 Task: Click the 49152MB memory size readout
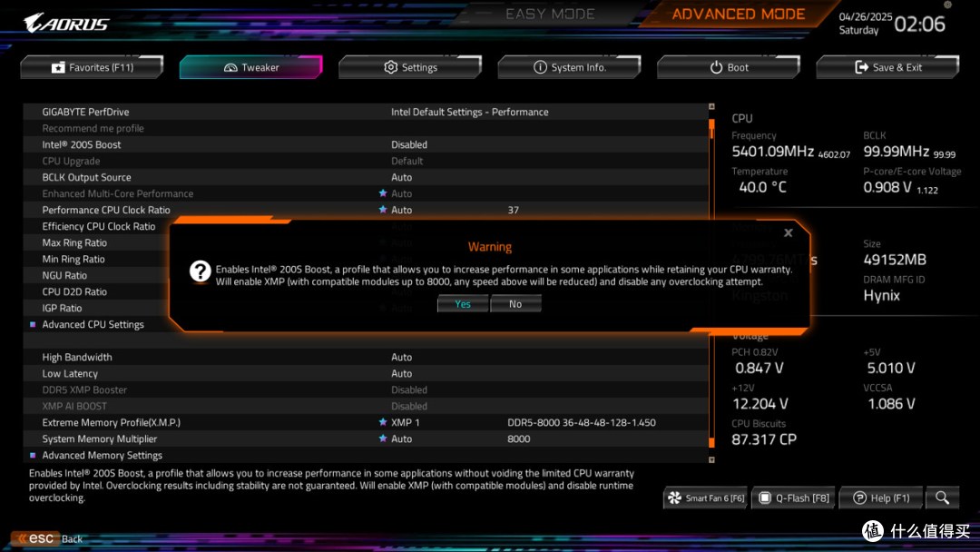[x=895, y=260]
